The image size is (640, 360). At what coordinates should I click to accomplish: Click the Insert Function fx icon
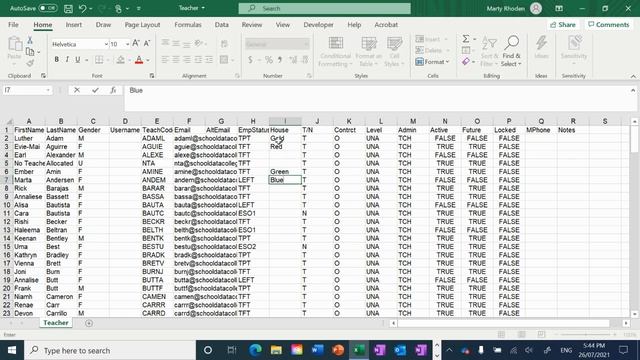(x=113, y=90)
